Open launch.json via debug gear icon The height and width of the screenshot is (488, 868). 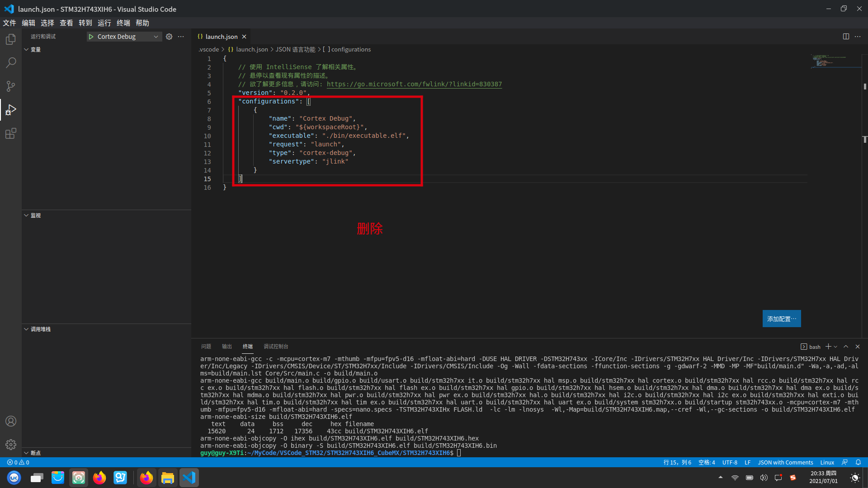point(169,37)
